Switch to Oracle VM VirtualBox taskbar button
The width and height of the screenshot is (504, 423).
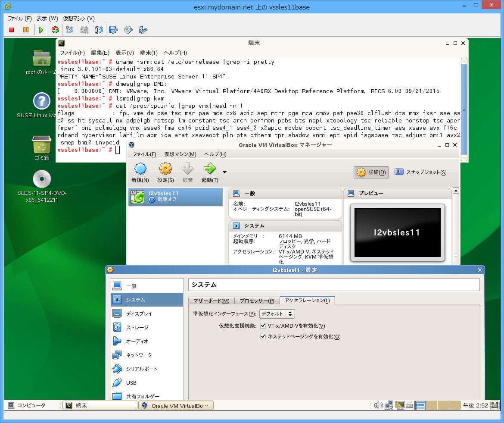(x=176, y=405)
